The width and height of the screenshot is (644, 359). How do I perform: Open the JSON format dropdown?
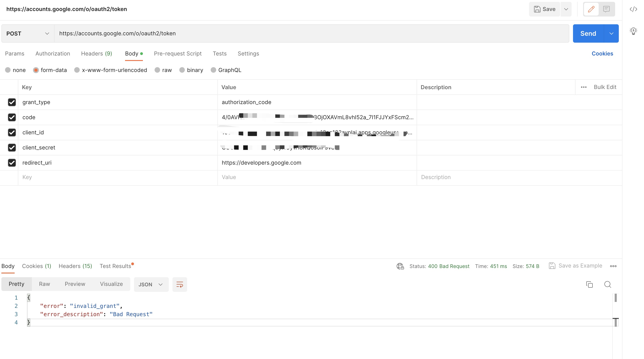(151, 284)
